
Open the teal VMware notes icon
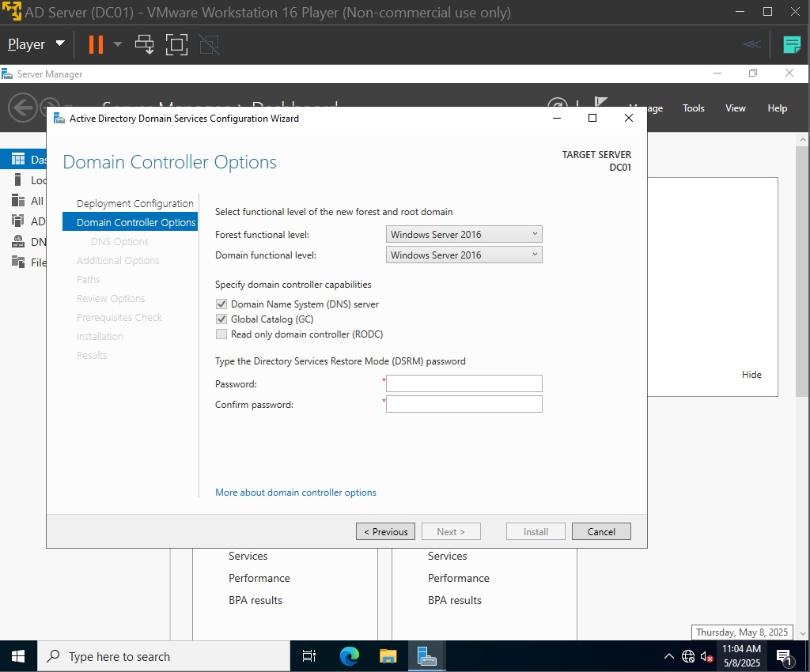[791, 44]
